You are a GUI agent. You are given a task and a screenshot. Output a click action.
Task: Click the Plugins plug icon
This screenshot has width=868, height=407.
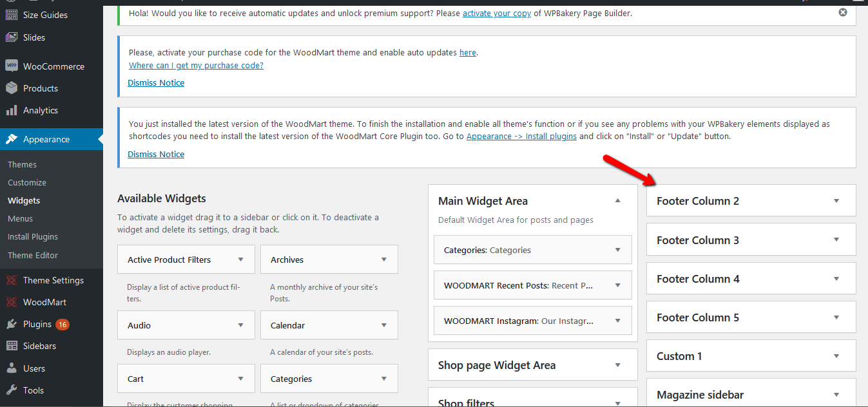point(12,324)
